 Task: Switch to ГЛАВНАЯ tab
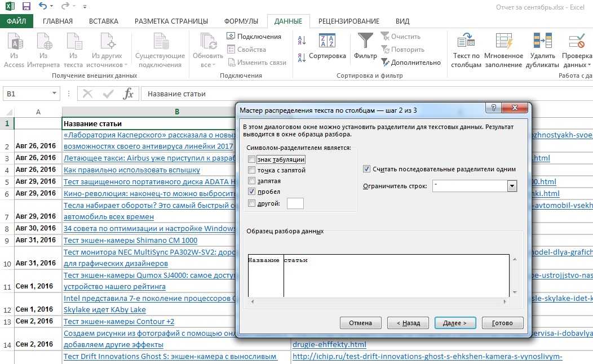point(57,21)
